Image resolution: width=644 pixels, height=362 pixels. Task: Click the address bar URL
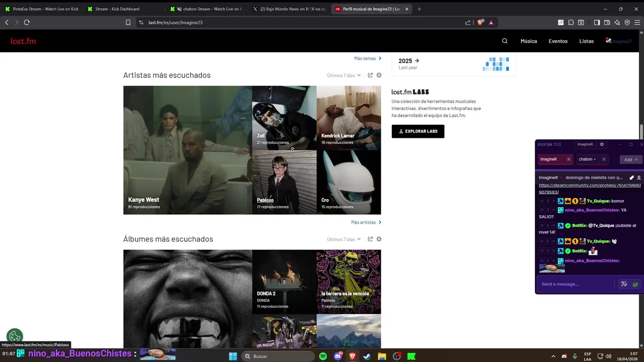(x=176, y=23)
